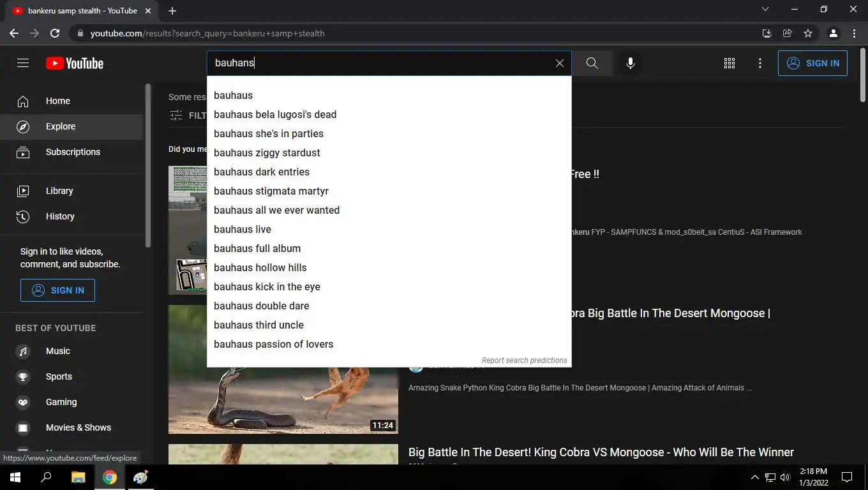Select suggestion "bauhaus passion of lovers"
868x490 pixels.
click(389, 344)
